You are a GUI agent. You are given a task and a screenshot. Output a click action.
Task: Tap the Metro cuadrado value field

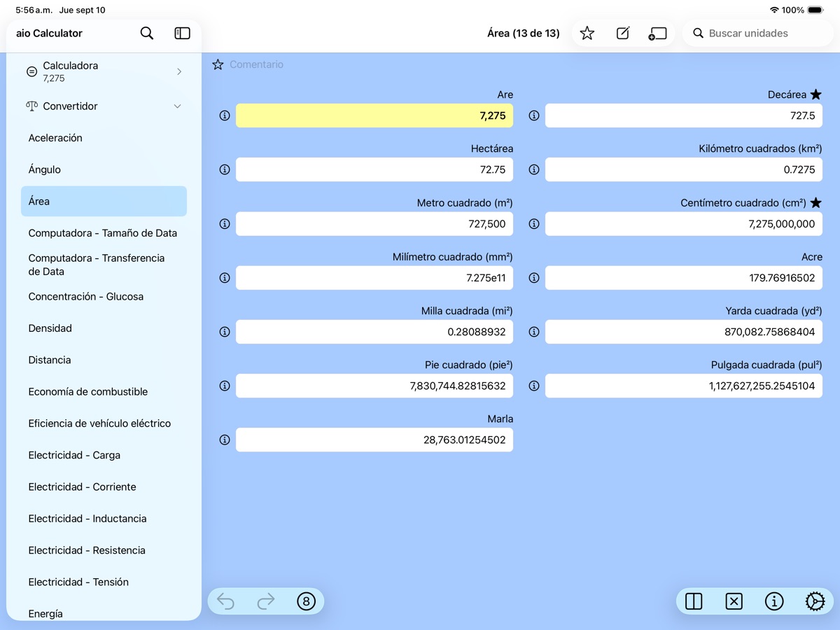[x=374, y=224]
